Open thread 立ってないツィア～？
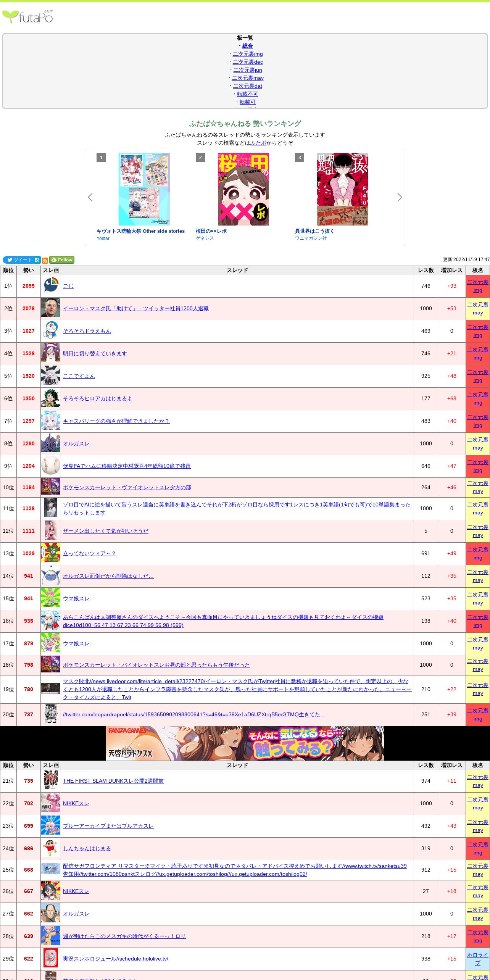This screenshot has height=980, width=490. (x=89, y=553)
